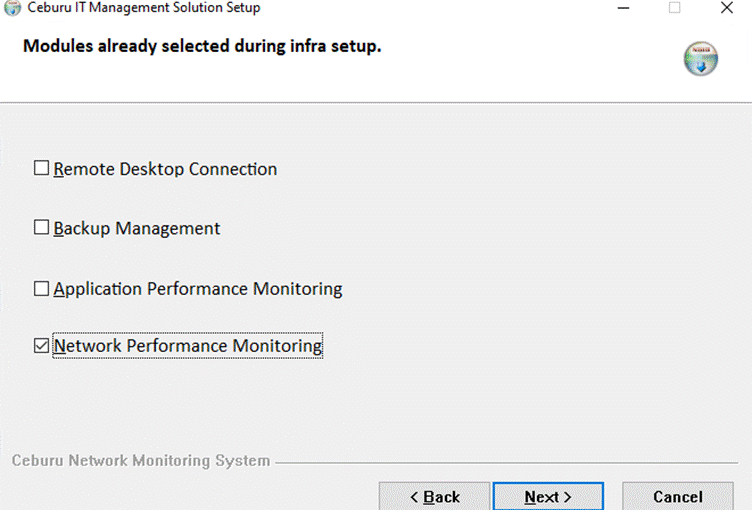Click the 'Ceburu Network Monitoring System' footer label

tap(141, 461)
